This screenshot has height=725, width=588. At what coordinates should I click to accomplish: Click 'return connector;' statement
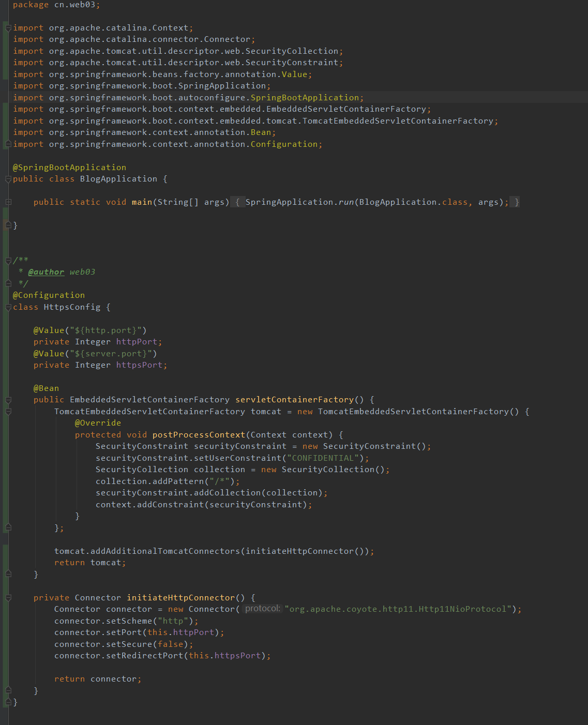98,679
